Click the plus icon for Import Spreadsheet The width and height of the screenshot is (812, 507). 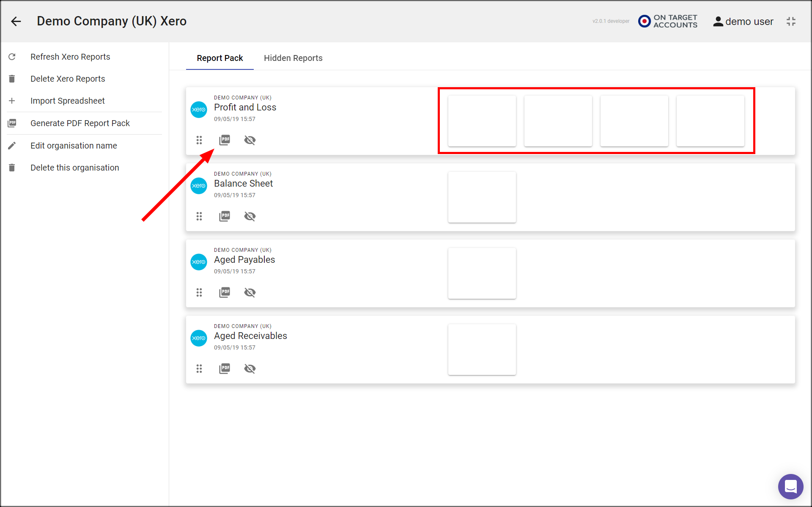click(12, 101)
